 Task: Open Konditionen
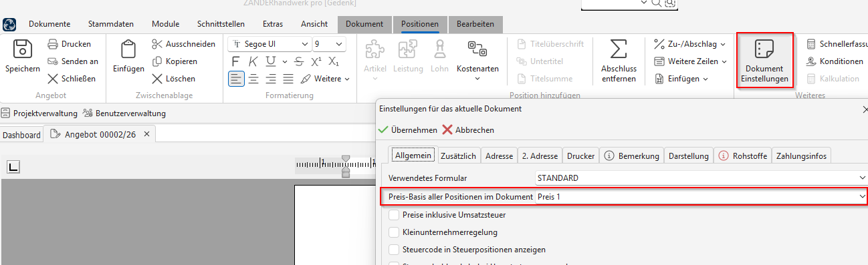pyautogui.click(x=835, y=61)
